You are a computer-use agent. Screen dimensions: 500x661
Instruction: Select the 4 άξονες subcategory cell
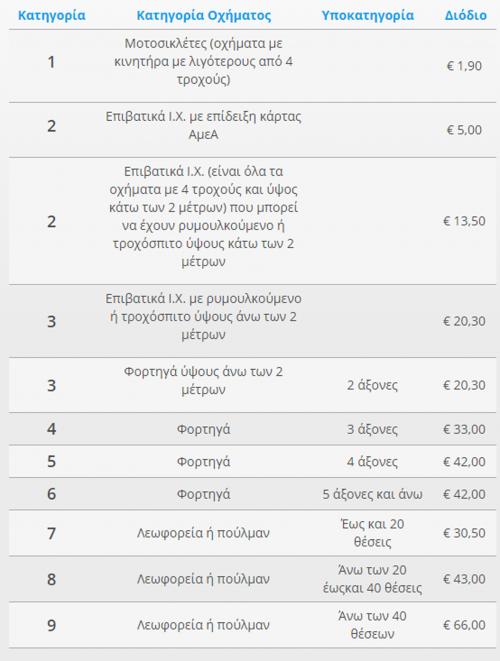point(372,462)
